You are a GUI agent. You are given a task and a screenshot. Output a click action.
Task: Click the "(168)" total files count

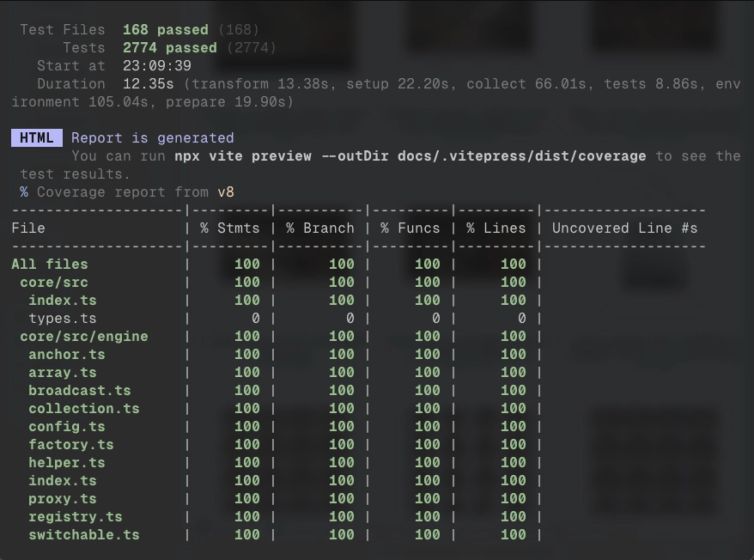tap(239, 30)
